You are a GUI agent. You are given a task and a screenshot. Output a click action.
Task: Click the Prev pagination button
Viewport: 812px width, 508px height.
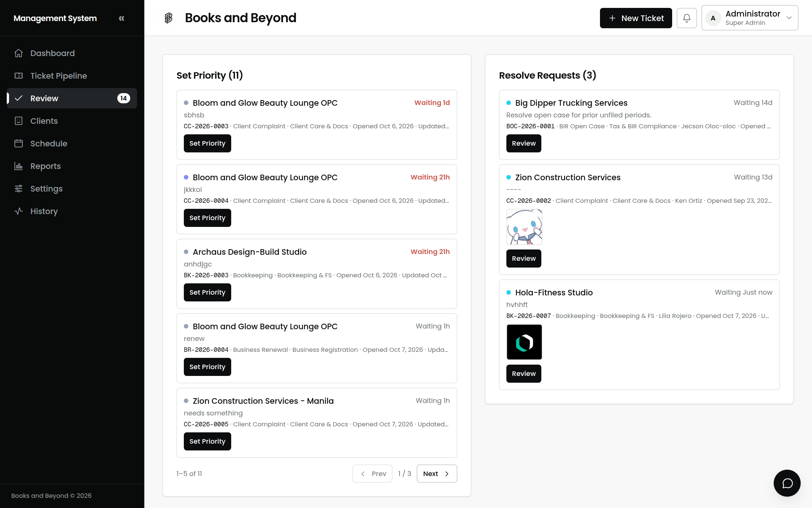pyautogui.click(x=372, y=473)
